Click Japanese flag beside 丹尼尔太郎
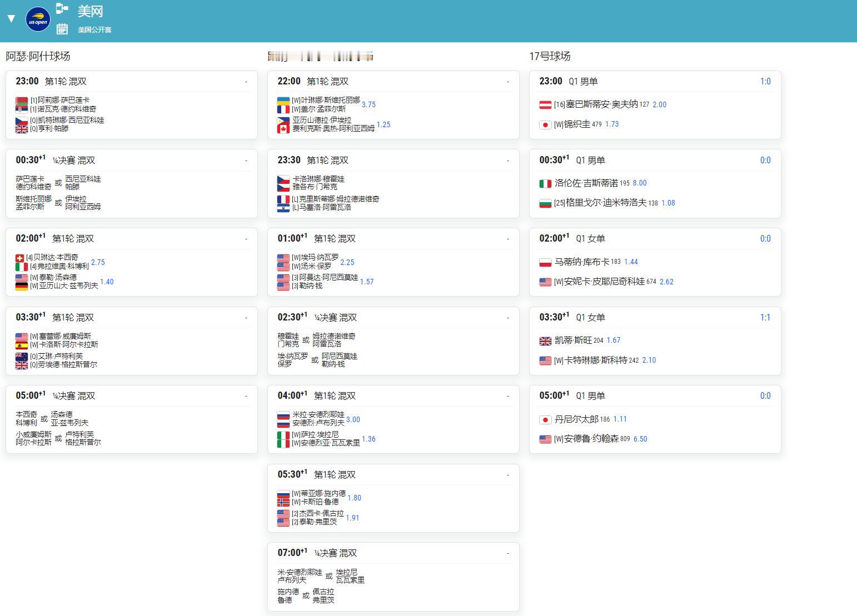Screen dimensions: 857x616 pos(545,419)
